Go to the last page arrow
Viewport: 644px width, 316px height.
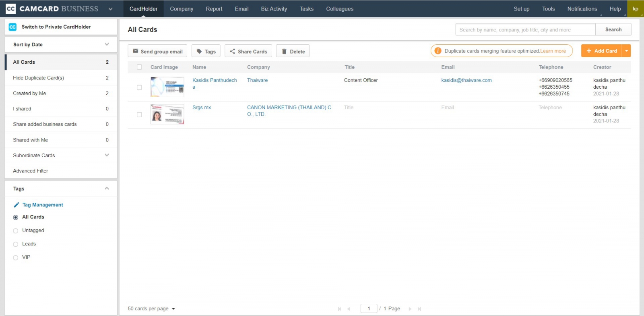(x=419, y=309)
